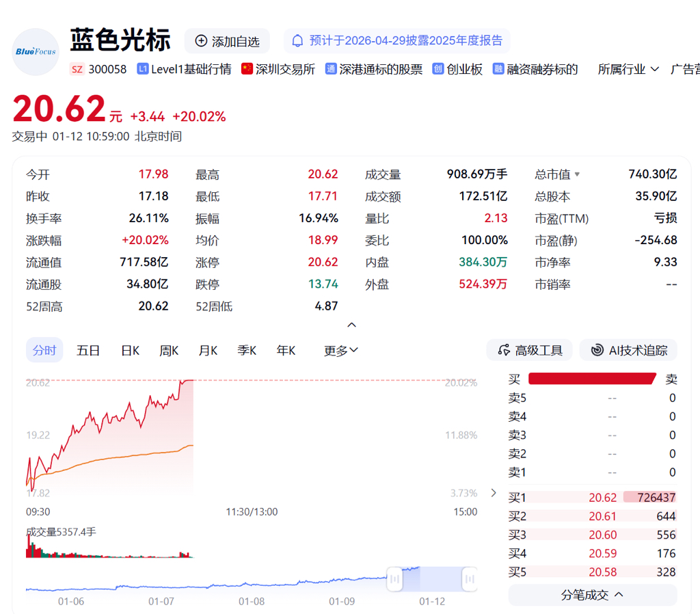Click the L1 Level1基础行情 icon

[x=142, y=69]
